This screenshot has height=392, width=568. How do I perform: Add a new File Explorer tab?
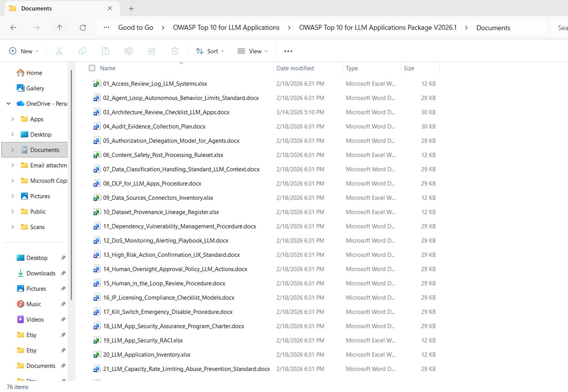(x=131, y=9)
